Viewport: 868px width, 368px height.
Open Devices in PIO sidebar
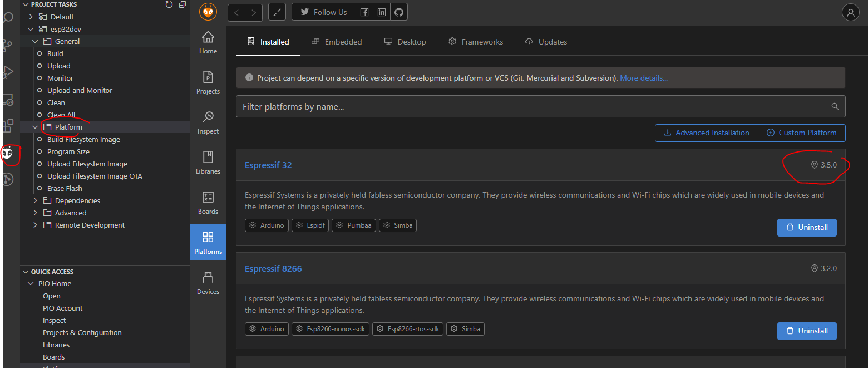208,283
